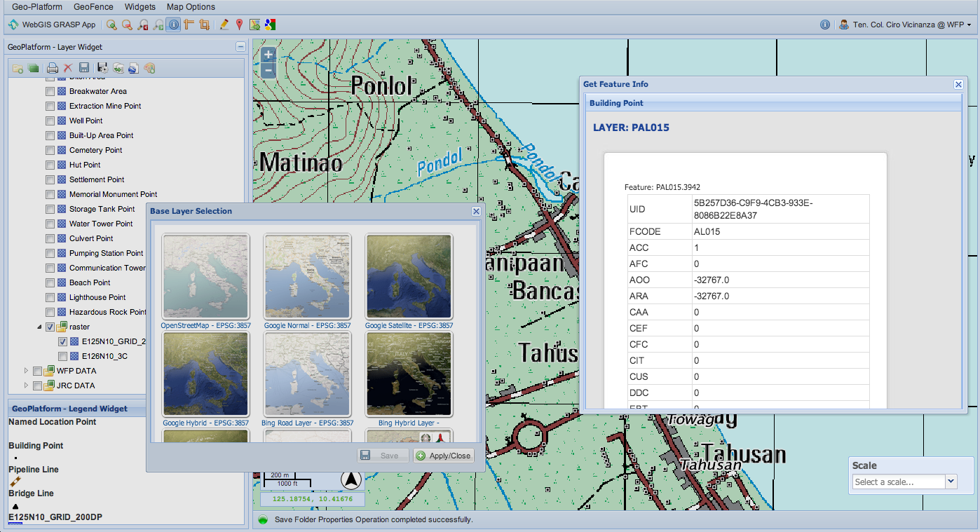The height and width of the screenshot is (532, 980).
Task: Click the red map marker icon
Action: (239, 25)
